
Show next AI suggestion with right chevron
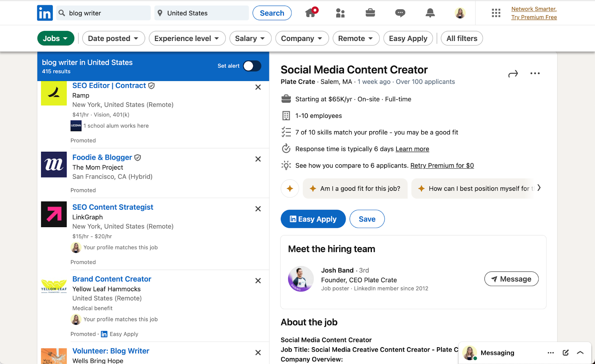[x=539, y=188]
